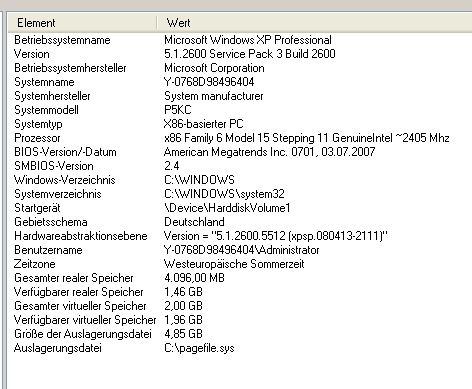Screen dimensions: 472x389
Task: Click the '4,85 GB' value
Action: tap(183, 334)
